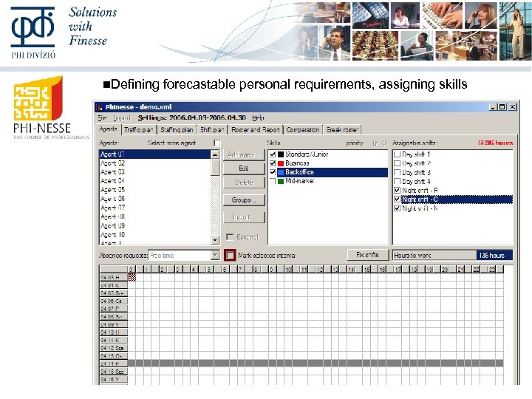Click the 04 03 H row header
532x399 pixels.
pyautogui.click(x=113, y=278)
